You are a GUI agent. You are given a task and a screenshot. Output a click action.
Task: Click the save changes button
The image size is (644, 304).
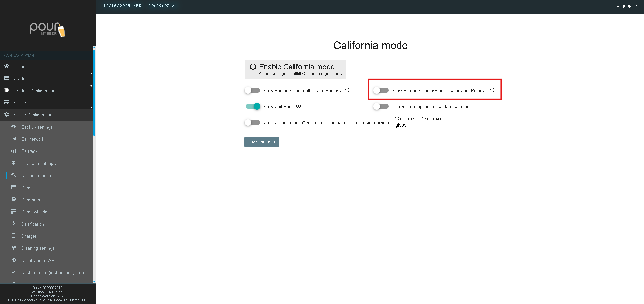point(261,142)
